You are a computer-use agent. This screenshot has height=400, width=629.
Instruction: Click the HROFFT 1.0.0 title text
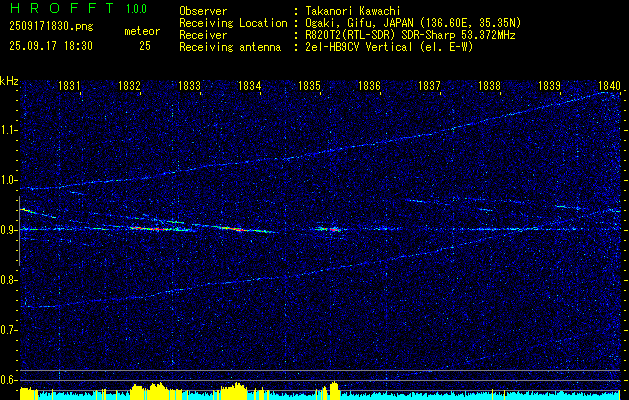click(78, 8)
